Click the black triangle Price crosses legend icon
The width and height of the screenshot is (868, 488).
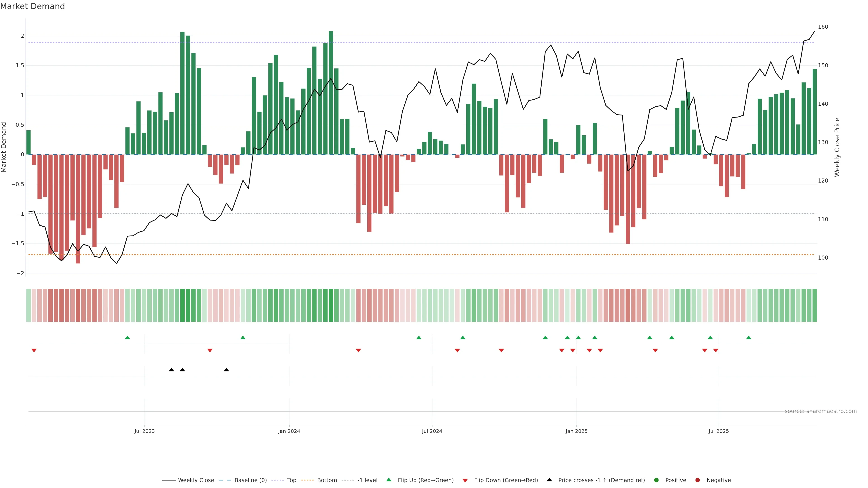pyautogui.click(x=549, y=480)
